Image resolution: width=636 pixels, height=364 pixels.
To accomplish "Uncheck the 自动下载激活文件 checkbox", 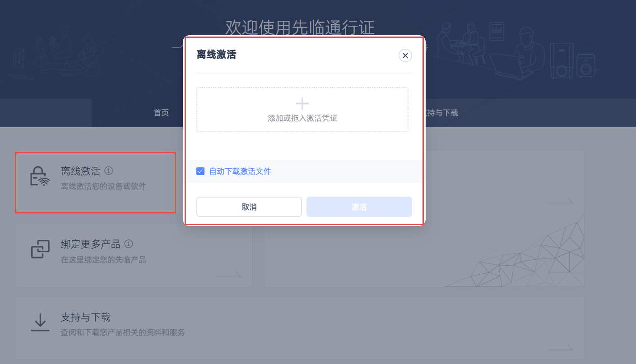I will pyautogui.click(x=200, y=171).
